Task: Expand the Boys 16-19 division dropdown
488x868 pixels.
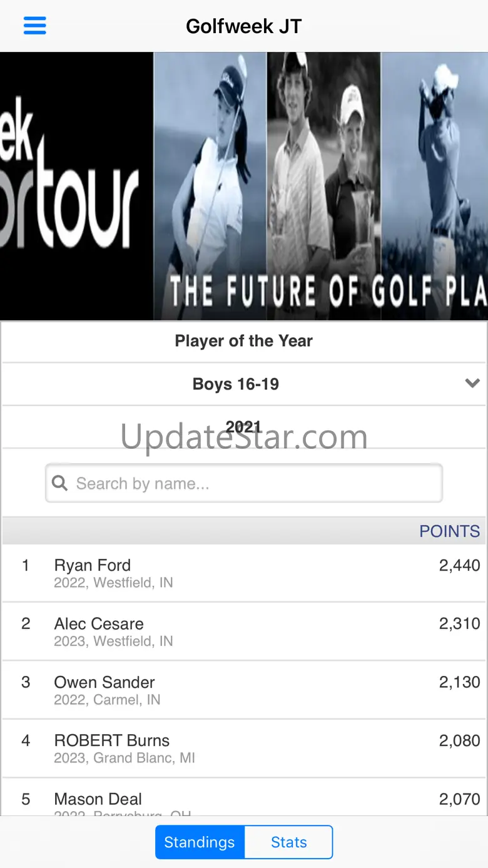Action: click(x=236, y=384)
